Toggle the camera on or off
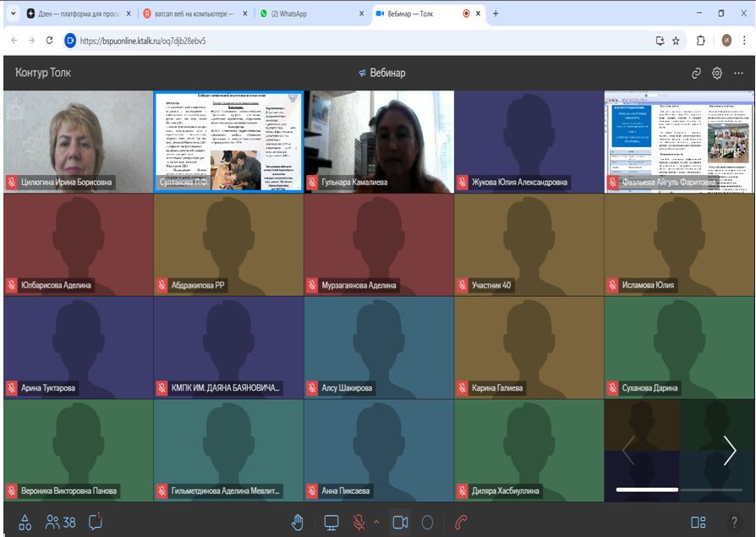The height and width of the screenshot is (537, 756). [x=401, y=523]
